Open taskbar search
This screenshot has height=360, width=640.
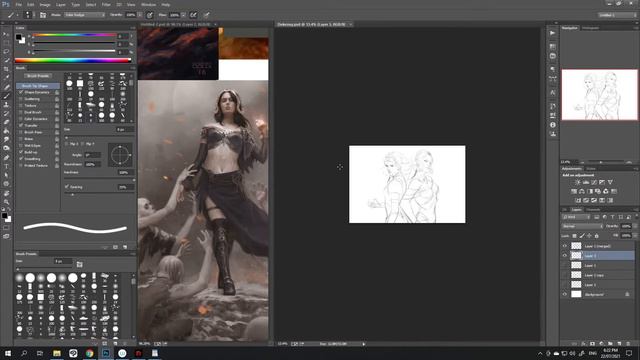coord(24,353)
